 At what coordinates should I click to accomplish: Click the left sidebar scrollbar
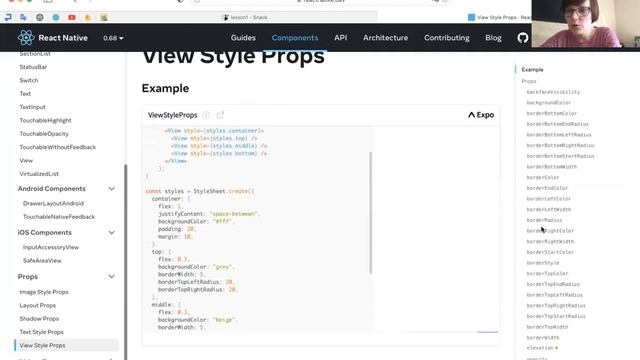pyautogui.click(x=125, y=261)
